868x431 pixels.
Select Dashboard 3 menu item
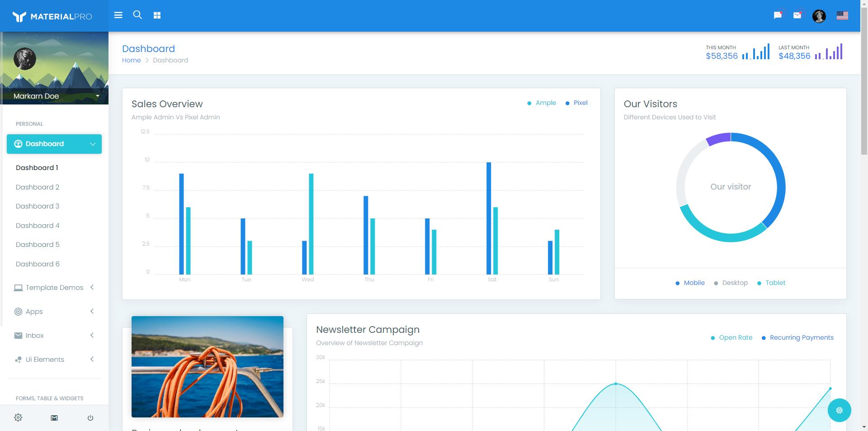tap(38, 206)
